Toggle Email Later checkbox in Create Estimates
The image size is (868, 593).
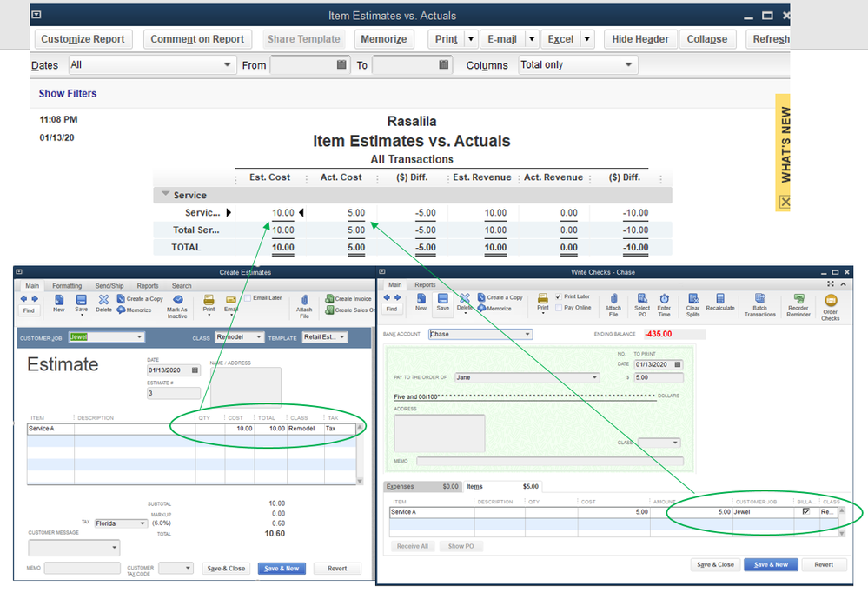[248, 297]
